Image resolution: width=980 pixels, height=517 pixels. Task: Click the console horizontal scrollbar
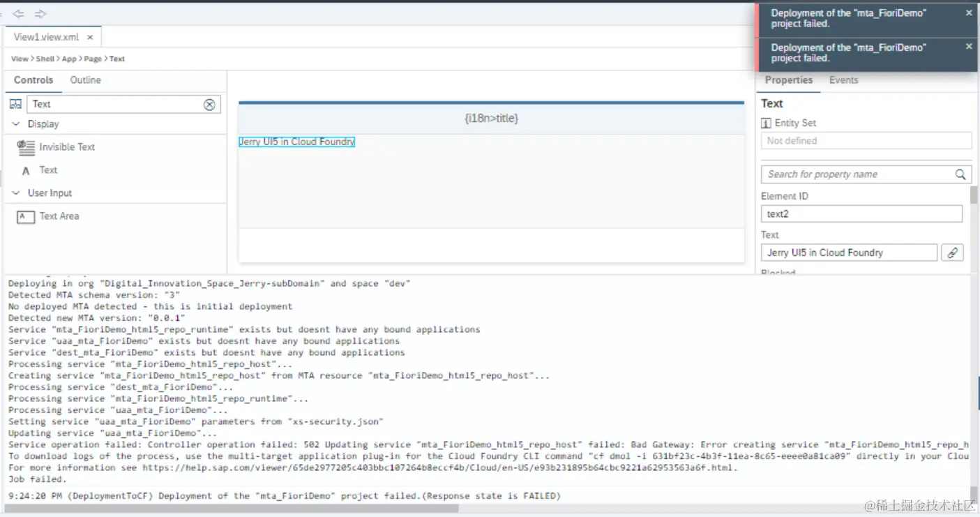pyautogui.click(x=230, y=509)
